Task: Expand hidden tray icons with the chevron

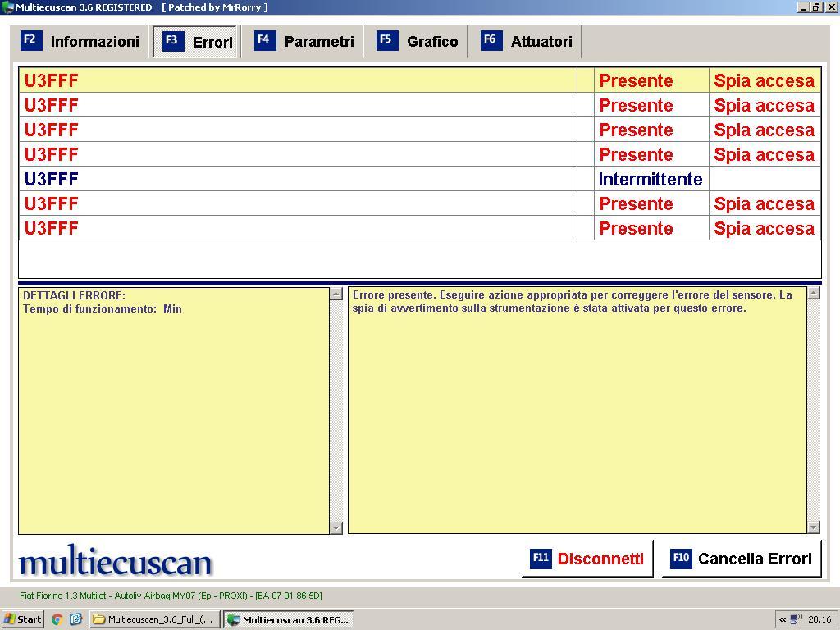Action: click(783, 619)
